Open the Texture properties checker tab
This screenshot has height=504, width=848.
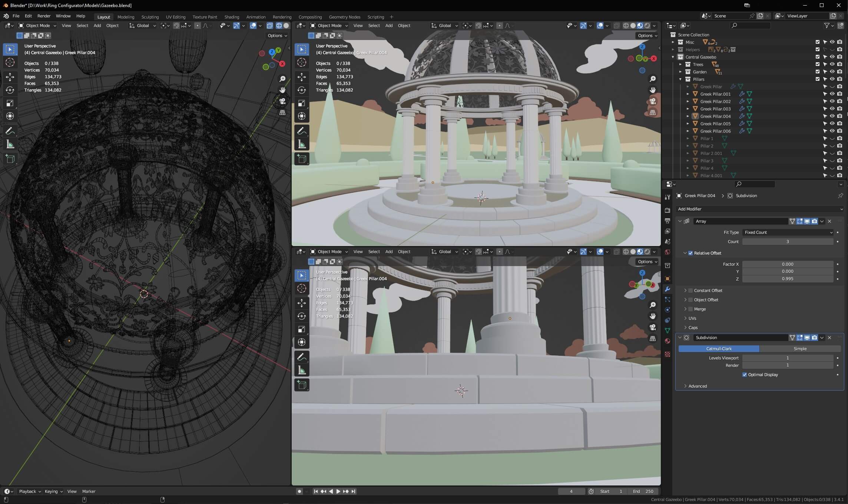668,354
